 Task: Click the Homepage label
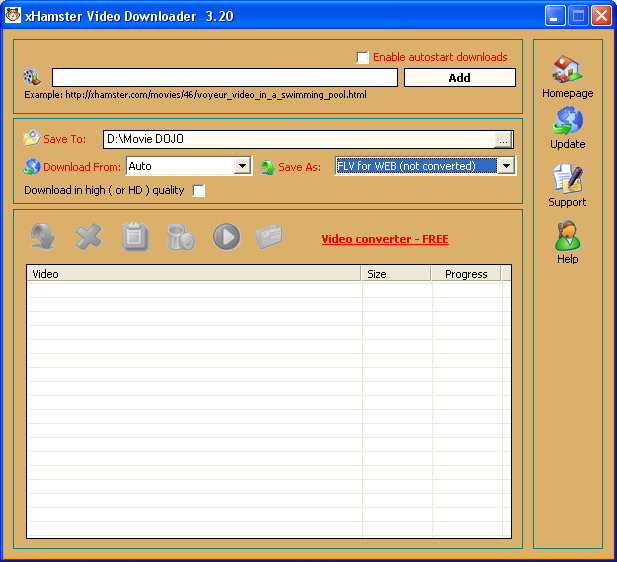point(567,93)
